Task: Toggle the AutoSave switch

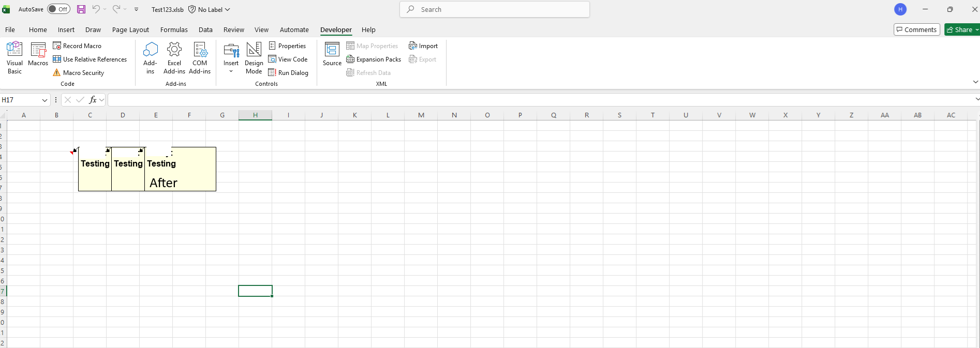Action: coord(58,9)
